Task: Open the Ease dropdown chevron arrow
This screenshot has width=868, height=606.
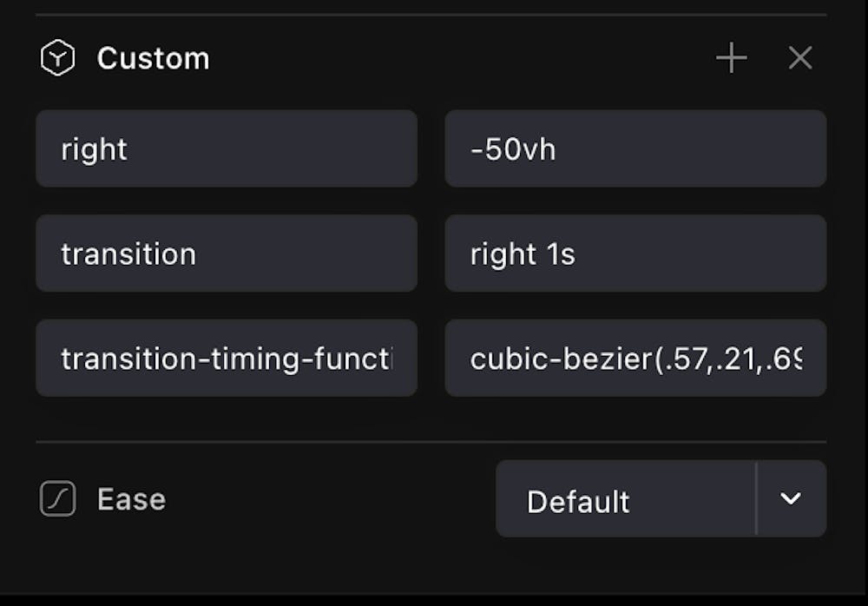Action: point(790,498)
